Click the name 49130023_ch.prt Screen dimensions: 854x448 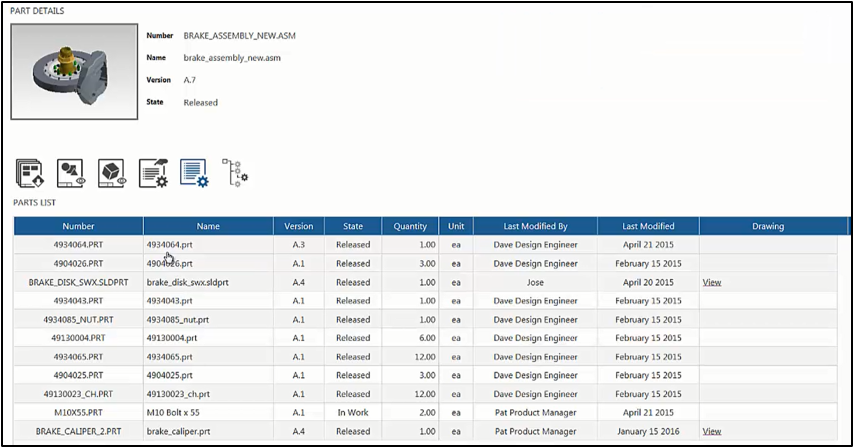pos(178,394)
